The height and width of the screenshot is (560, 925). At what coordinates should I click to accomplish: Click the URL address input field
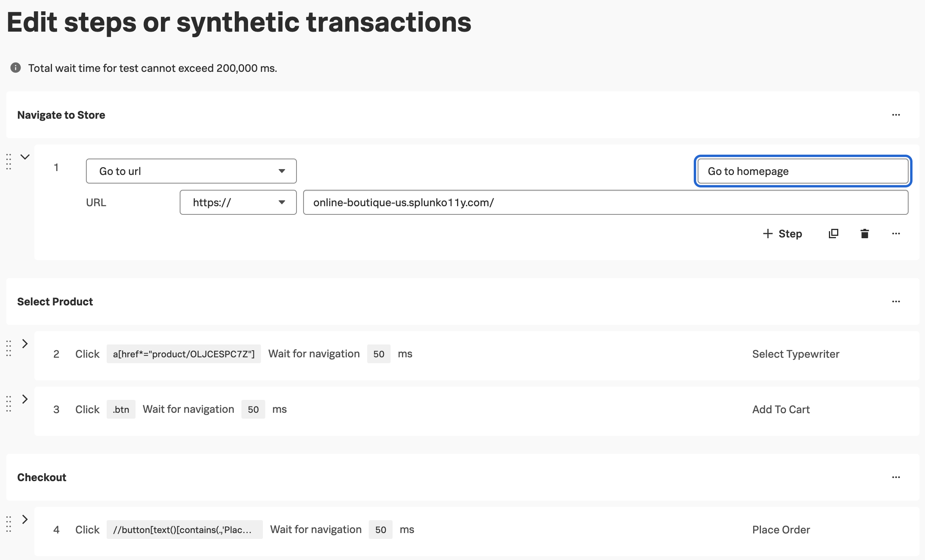click(x=605, y=202)
